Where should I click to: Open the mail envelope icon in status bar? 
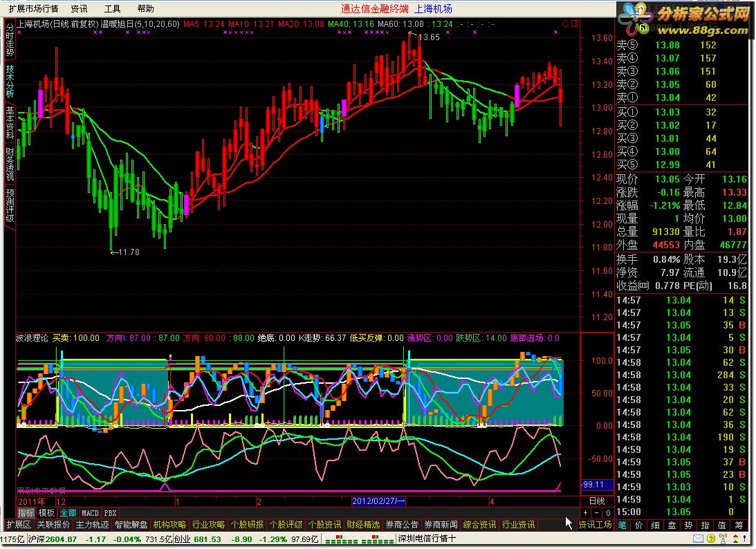click(x=698, y=539)
